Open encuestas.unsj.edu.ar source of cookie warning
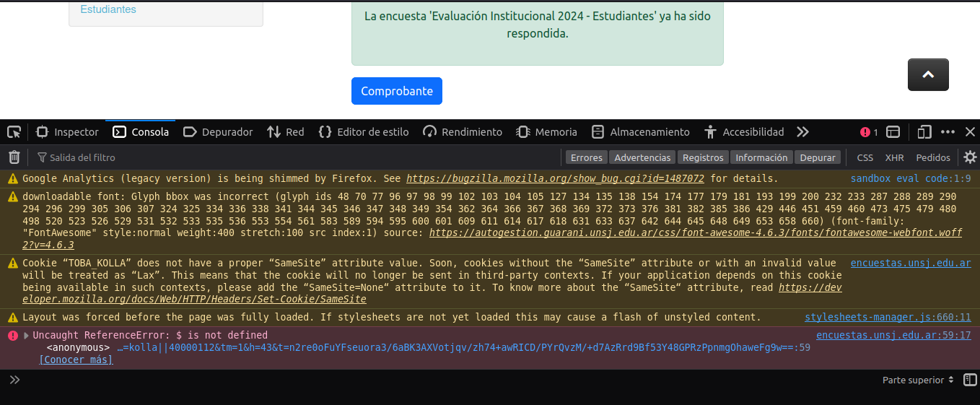Image resolution: width=980 pixels, height=405 pixels. pyautogui.click(x=911, y=264)
